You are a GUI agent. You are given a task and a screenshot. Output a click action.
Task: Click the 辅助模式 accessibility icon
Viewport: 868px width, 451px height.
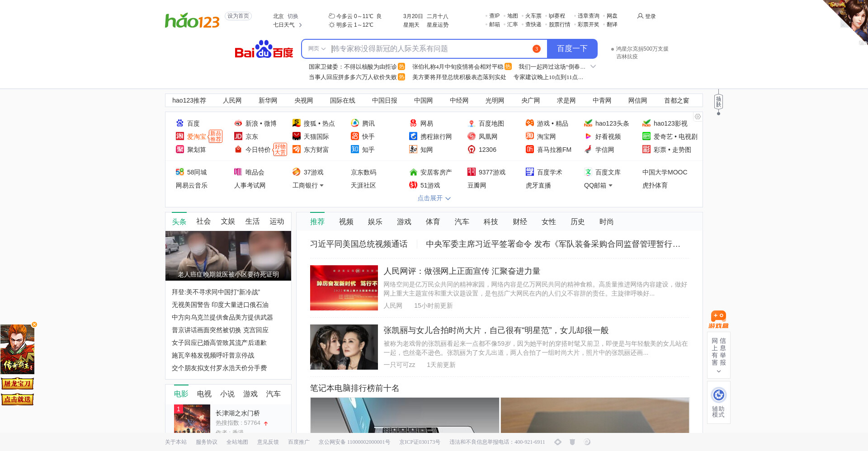[x=719, y=395]
